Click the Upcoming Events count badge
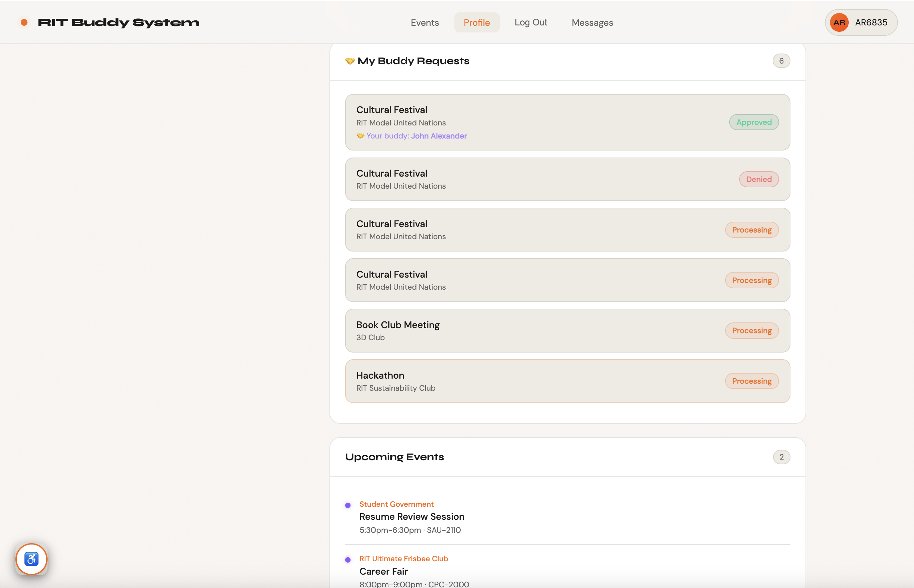The height and width of the screenshot is (588, 914). click(781, 457)
